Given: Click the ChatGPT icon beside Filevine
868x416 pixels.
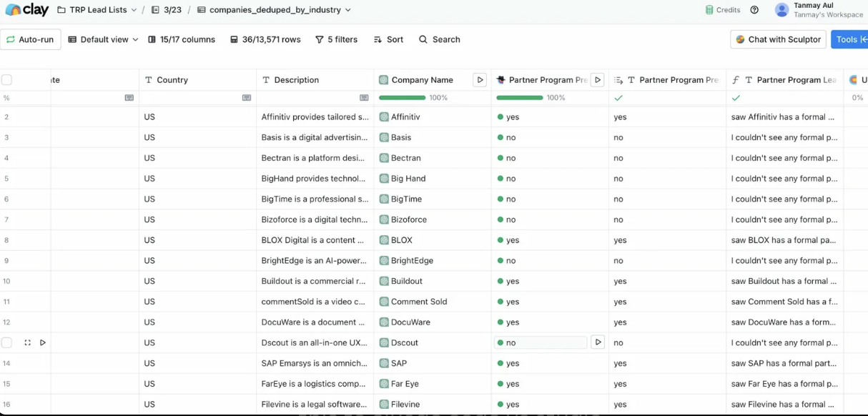Looking at the screenshot, I should pyautogui.click(x=384, y=405).
